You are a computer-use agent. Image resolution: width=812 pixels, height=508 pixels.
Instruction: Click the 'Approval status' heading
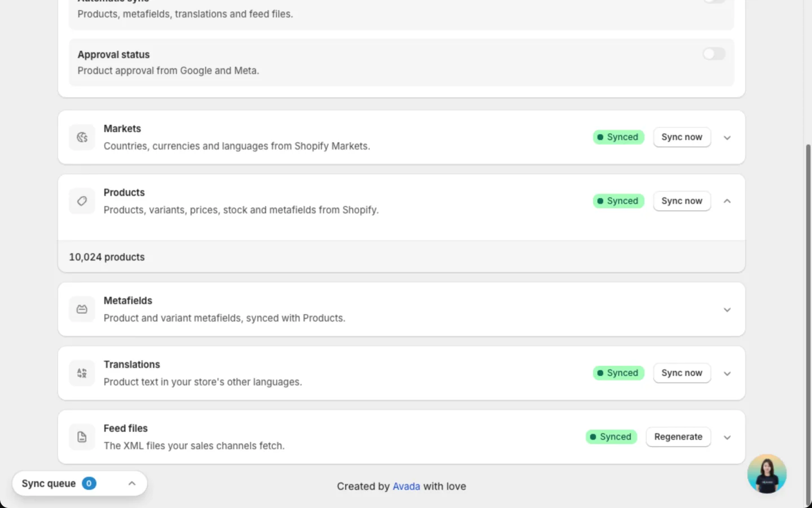coord(113,55)
